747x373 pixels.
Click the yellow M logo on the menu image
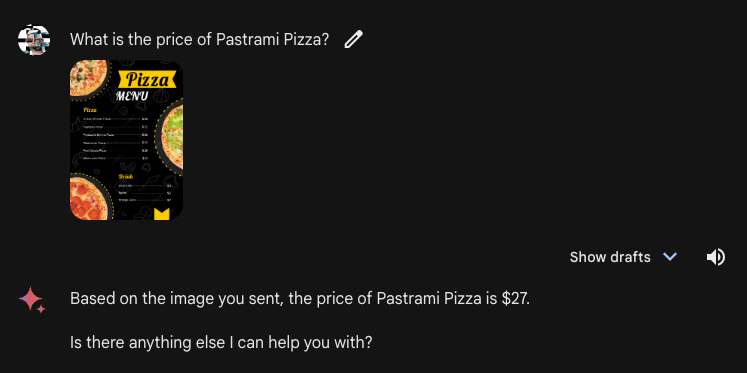click(162, 213)
